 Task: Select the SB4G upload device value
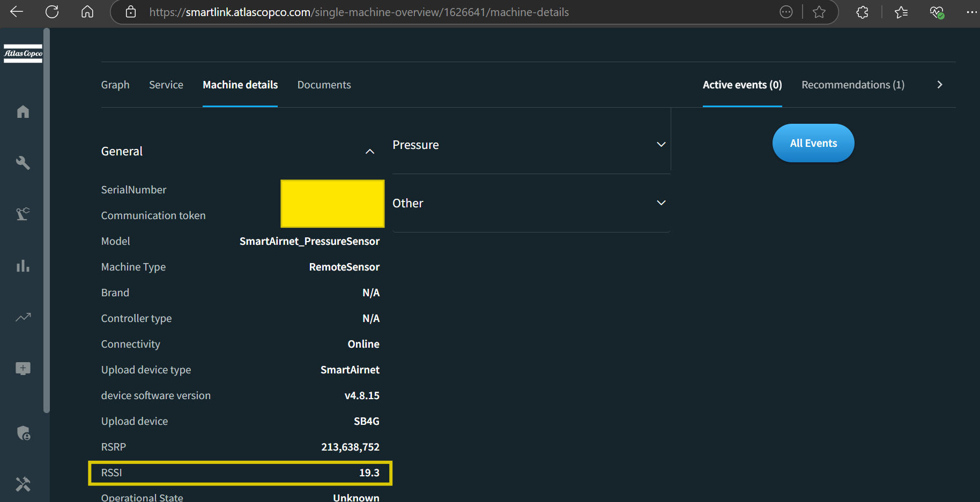pyautogui.click(x=367, y=421)
